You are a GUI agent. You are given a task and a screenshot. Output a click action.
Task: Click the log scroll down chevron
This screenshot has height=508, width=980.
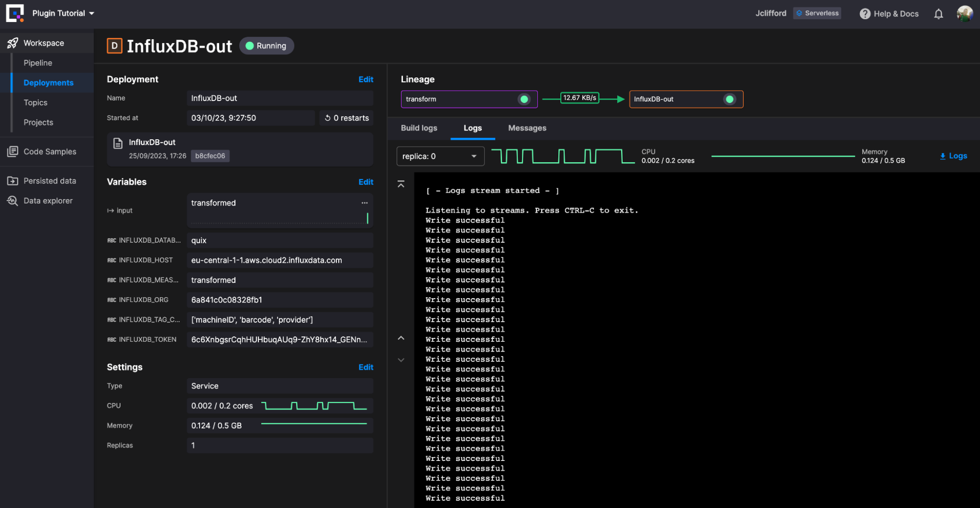[401, 360]
